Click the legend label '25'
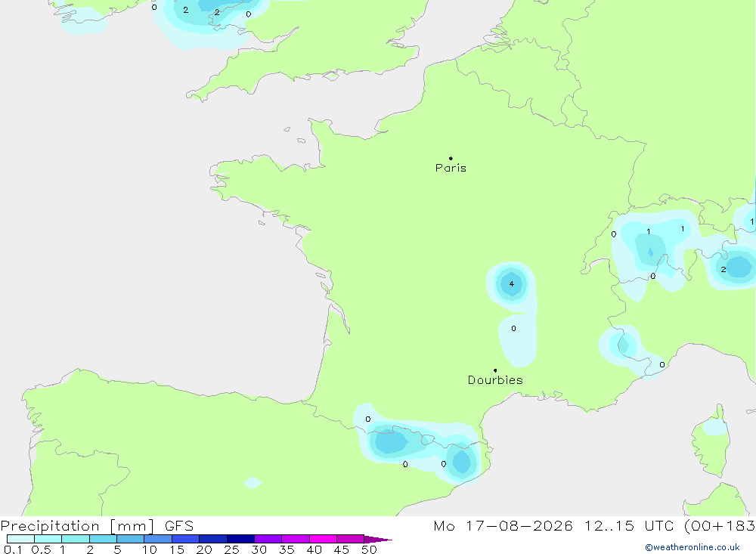This screenshot has width=756, height=554. (x=231, y=549)
